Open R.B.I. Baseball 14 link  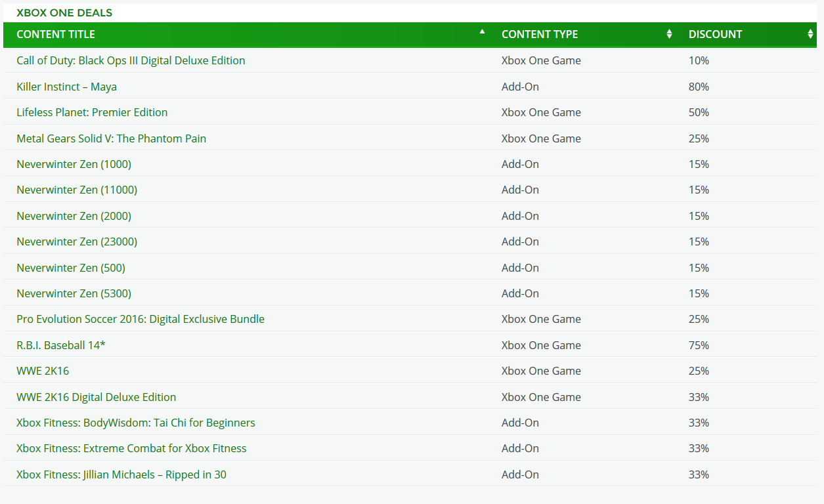[61, 345]
